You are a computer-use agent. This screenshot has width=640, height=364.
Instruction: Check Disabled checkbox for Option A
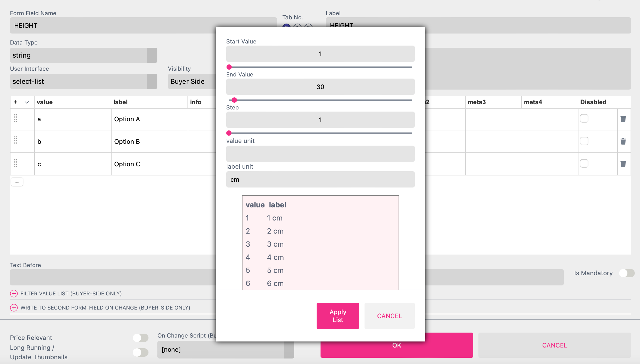tap(584, 119)
